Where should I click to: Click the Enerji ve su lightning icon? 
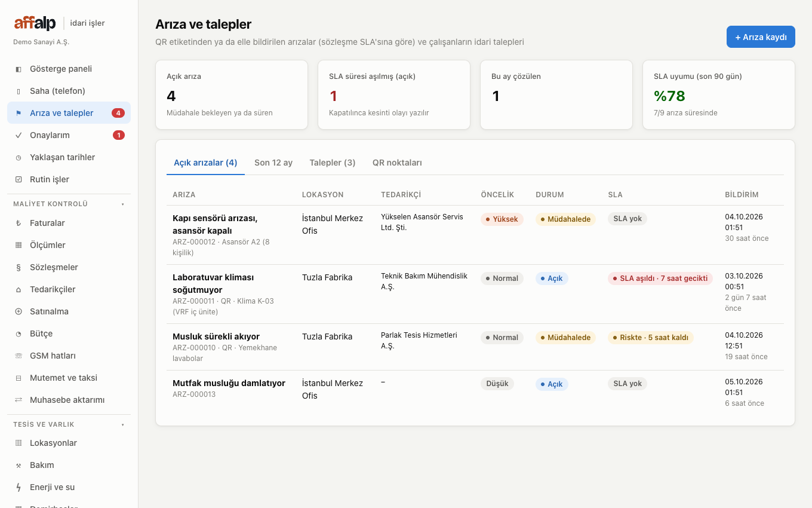(x=19, y=487)
